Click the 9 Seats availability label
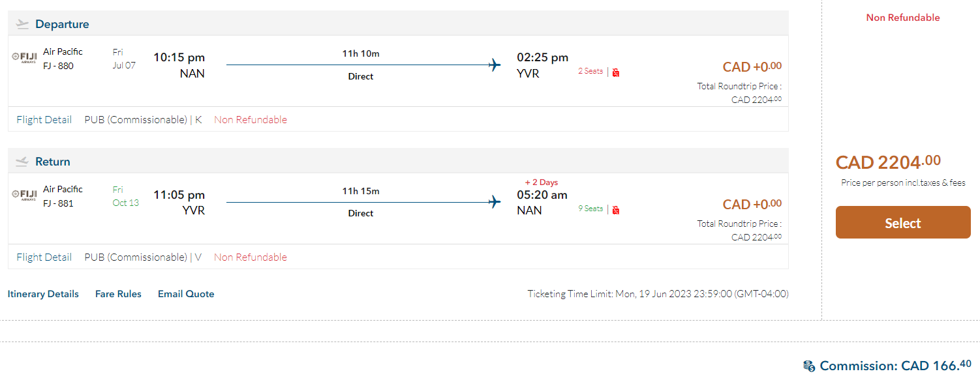The width and height of the screenshot is (980, 378). click(x=590, y=209)
